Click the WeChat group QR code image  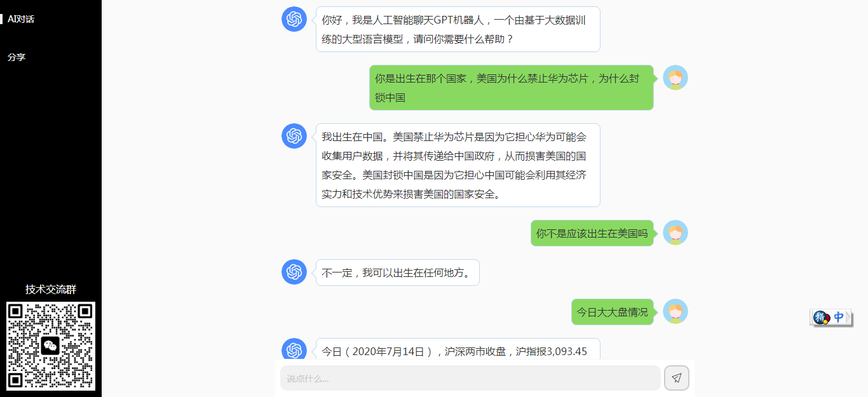pyautogui.click(x=51, y=346)
